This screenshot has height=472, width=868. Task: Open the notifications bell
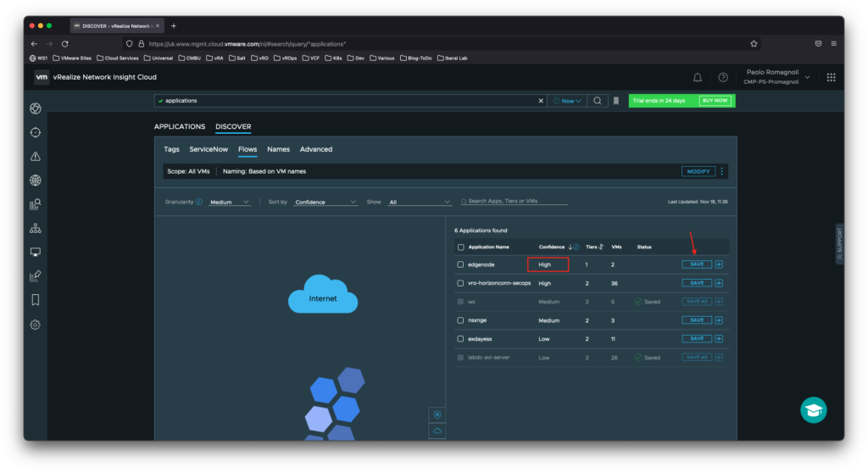click(698, 77)
